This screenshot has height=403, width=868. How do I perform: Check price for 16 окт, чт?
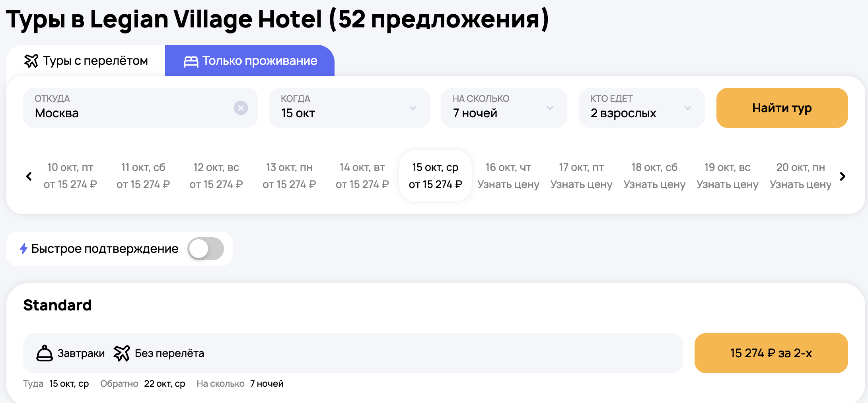click(x=508, y=176)
